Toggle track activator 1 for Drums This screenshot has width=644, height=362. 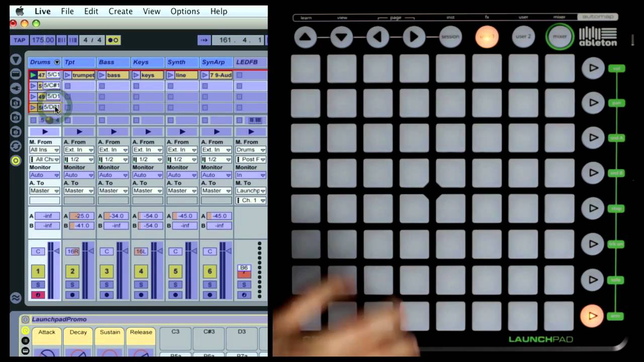[x=38, y=271]
